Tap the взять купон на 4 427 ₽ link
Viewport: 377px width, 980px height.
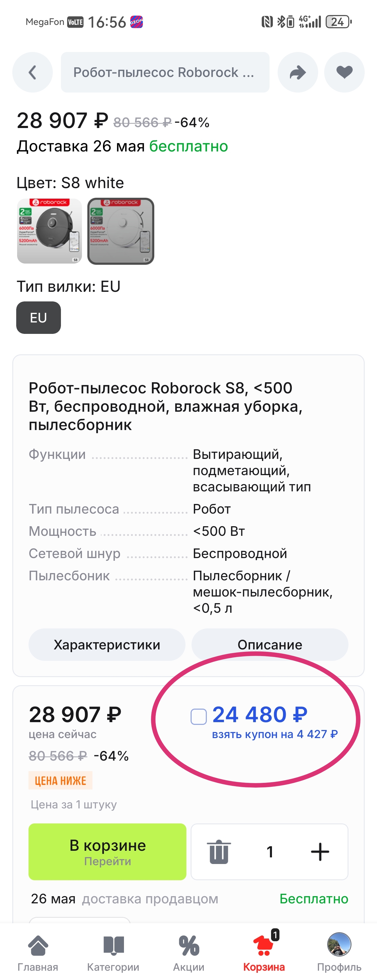pos(275,734)
